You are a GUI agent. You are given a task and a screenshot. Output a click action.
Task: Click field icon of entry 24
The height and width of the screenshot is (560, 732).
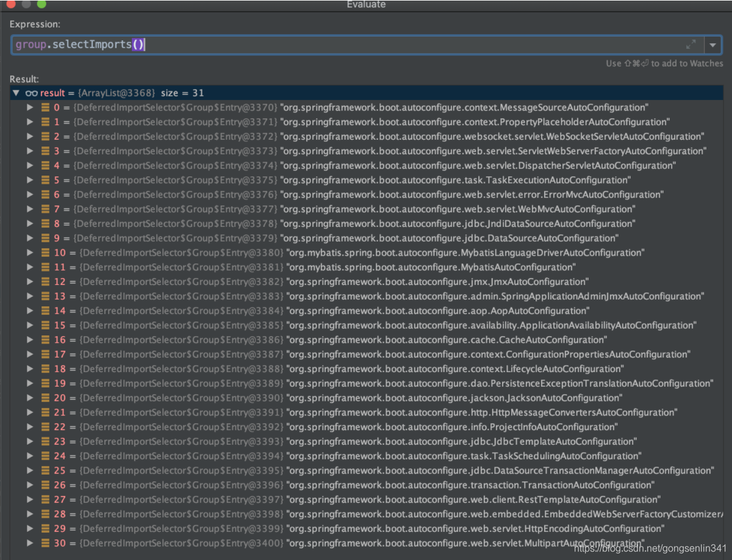(x=45, y=456)
